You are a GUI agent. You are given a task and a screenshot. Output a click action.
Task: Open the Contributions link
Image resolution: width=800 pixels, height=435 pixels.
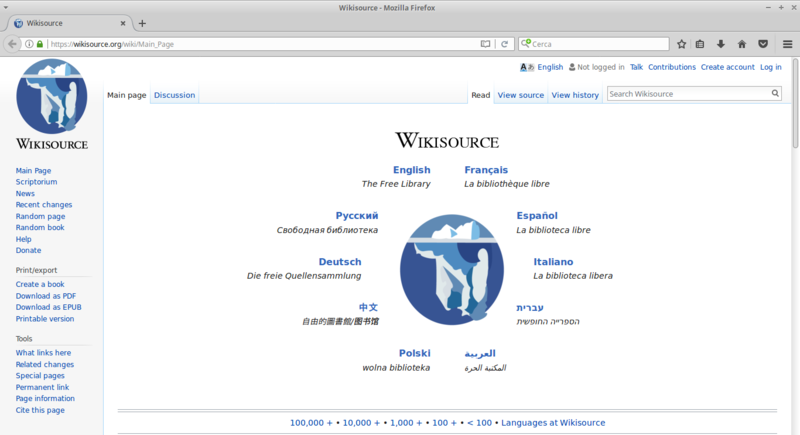point(671,67)
